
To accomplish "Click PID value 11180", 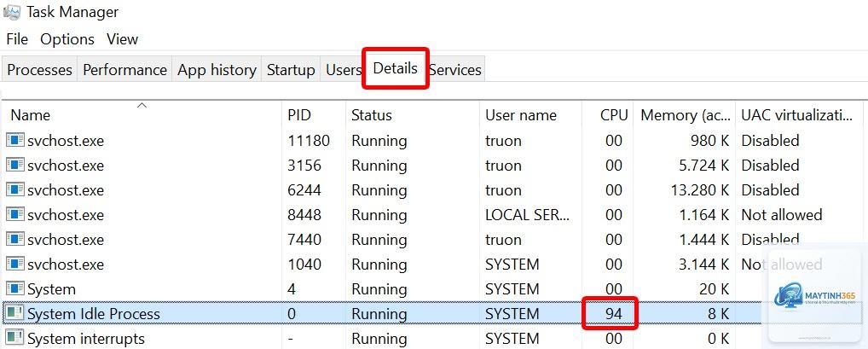I will pos(309,141).
